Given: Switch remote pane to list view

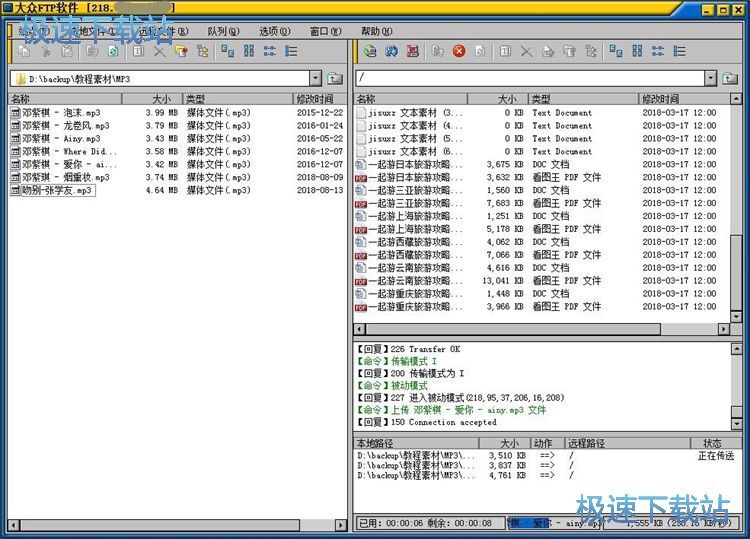Looking at the screenshot, I should pos(658,51).
